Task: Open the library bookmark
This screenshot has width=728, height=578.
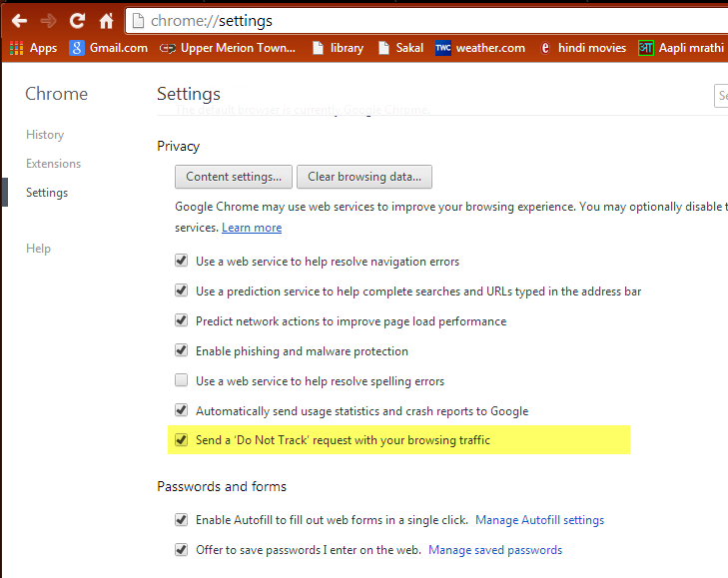Action: (338, 48)
